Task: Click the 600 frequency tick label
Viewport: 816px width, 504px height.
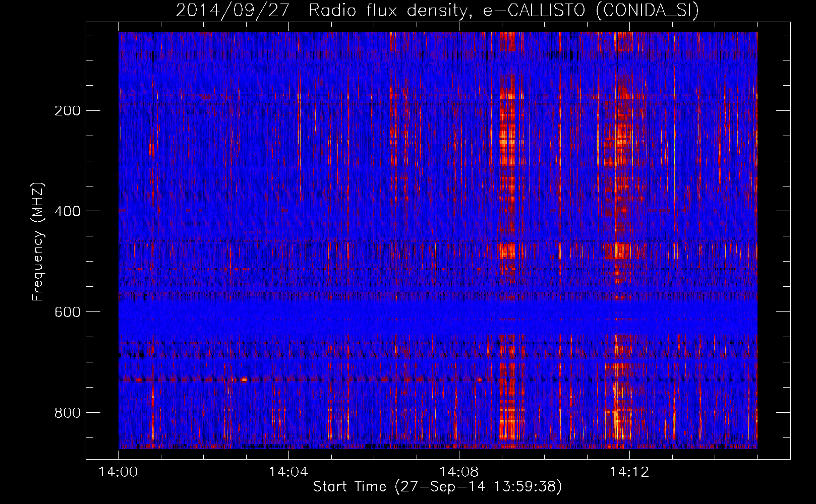Action: pyautogui.click(x=68, y=312)
